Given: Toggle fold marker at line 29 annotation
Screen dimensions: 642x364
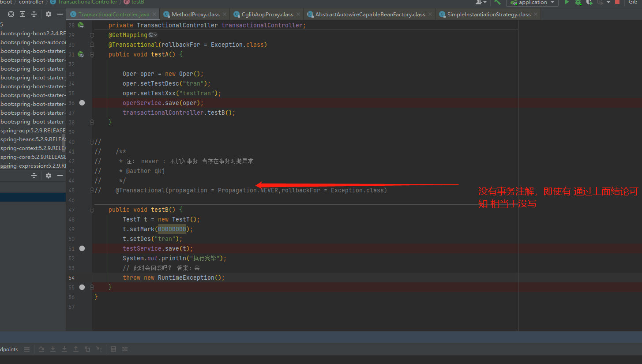Looking at the screenshot, I should [92, 35].
